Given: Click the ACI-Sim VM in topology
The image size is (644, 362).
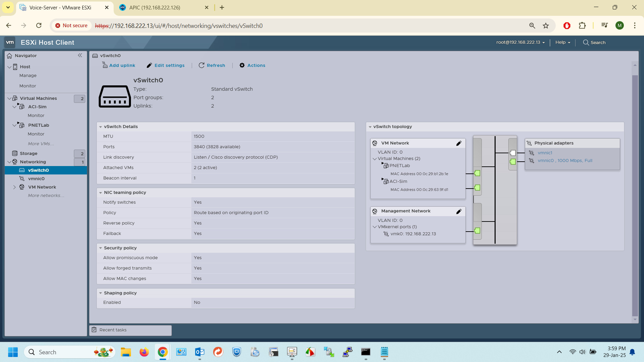Looking at the screenshot, I should [398, 182].
